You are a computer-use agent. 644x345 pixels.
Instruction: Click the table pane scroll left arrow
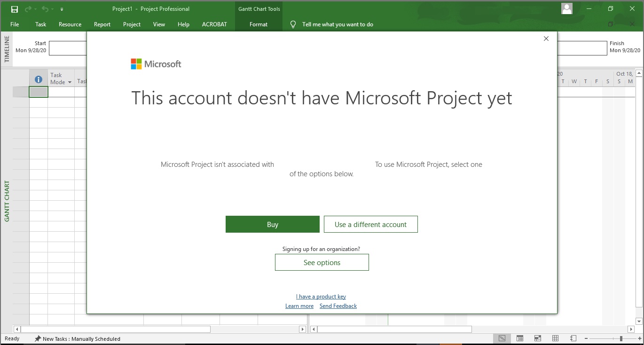point(17,329)
